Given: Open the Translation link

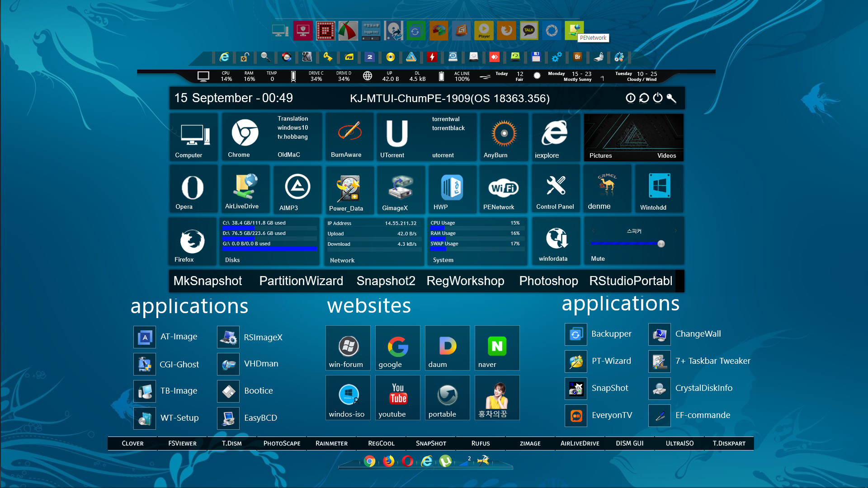Looking at the screenshot, I should 292,118.
